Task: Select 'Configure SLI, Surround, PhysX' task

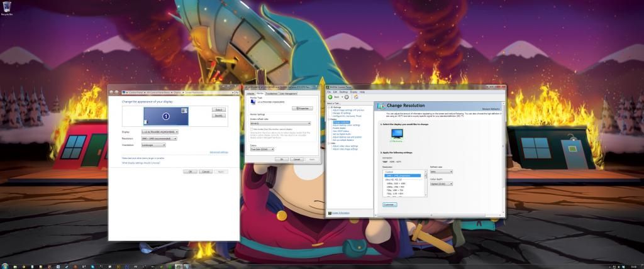Action: [x=347, y=116]
